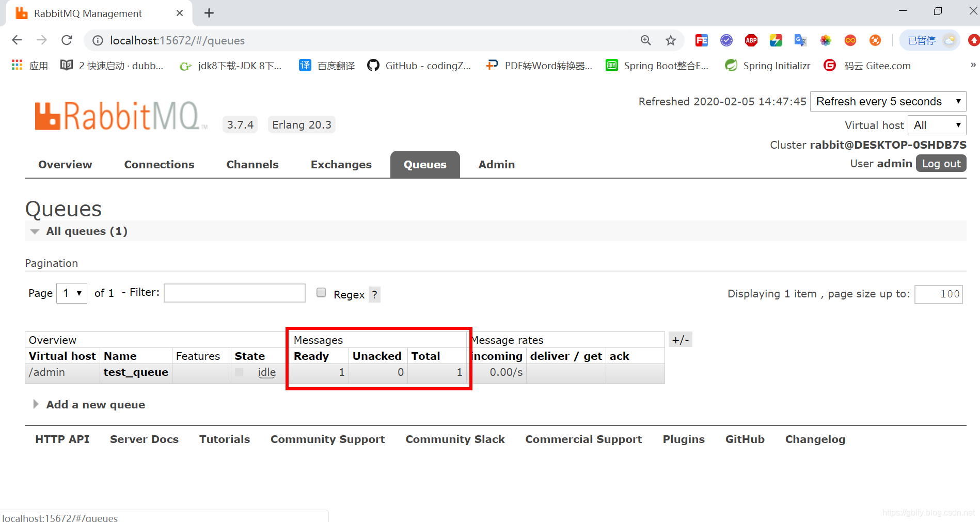Bookmark this page with the star icon
Screen dimensions: 980x522
(x=670, y=40)
